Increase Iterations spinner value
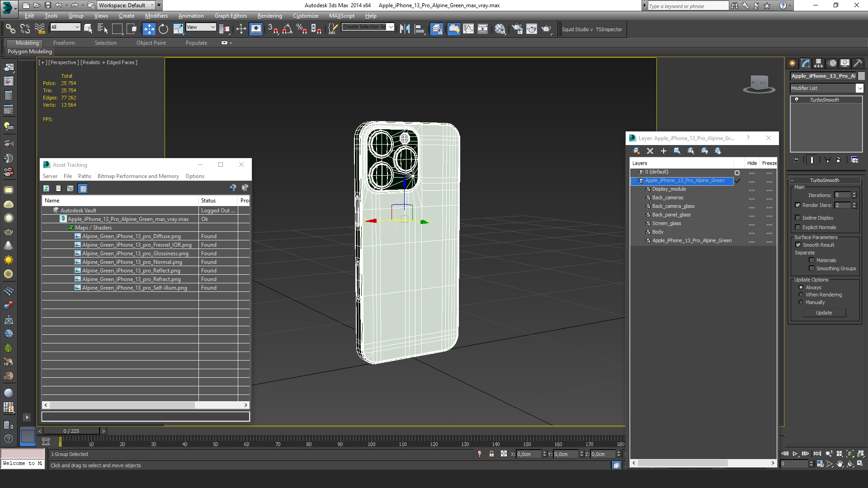The width and height of the screenshot is (868, 488). pos(854,193)
